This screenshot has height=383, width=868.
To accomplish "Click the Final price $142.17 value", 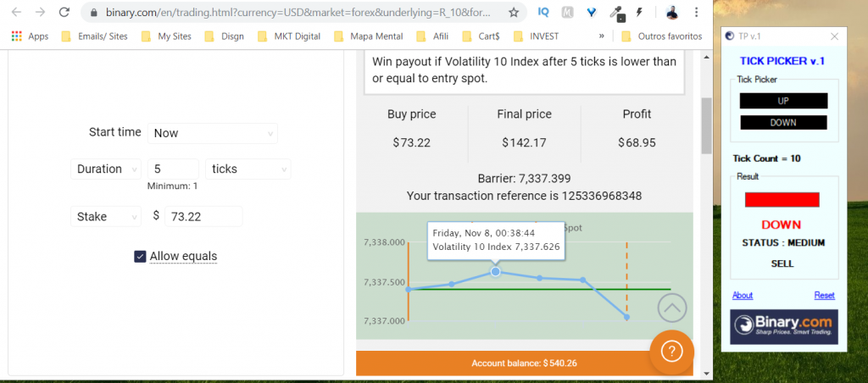I will pyautogui.click(x=524, y=143).
